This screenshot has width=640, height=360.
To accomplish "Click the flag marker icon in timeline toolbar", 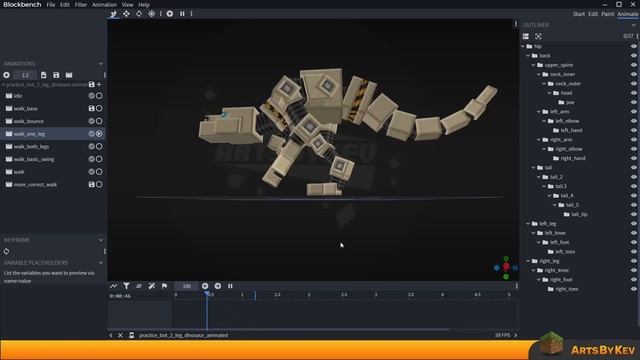I will [x=164, y=286].
